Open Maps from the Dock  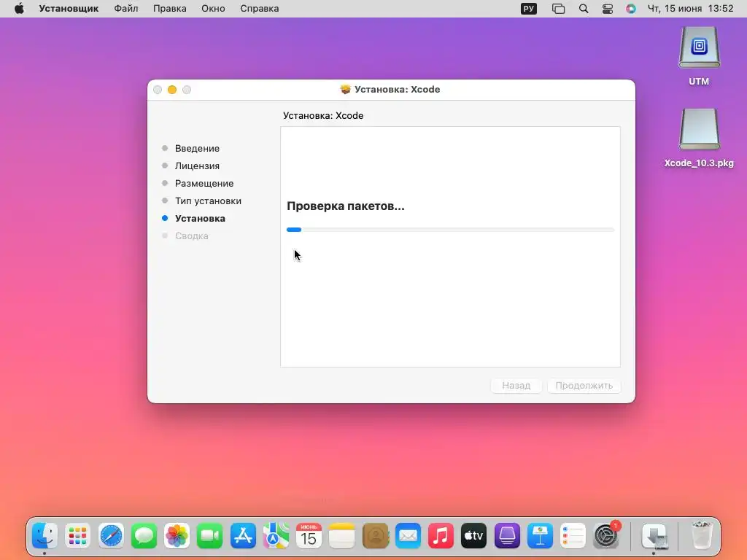(x=276, y=536)
